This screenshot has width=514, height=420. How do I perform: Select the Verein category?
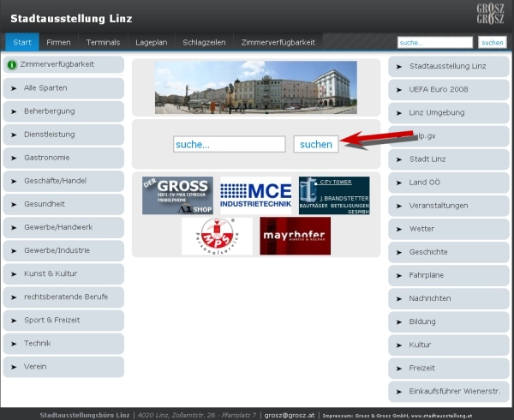(63, 367)
